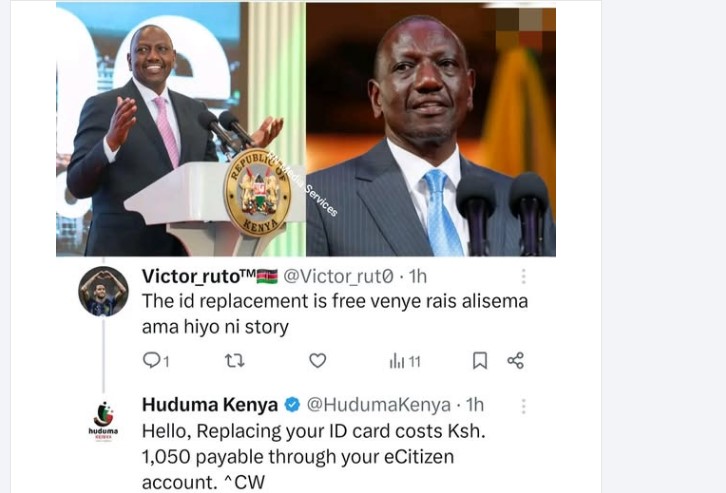Click Huduma Kenya verified badge
Viewport: 726px width, 493px height.
point(292,405)
